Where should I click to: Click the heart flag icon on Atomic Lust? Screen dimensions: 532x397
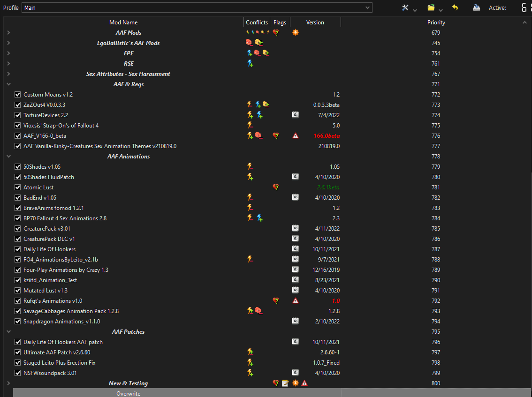pos(276,187)
